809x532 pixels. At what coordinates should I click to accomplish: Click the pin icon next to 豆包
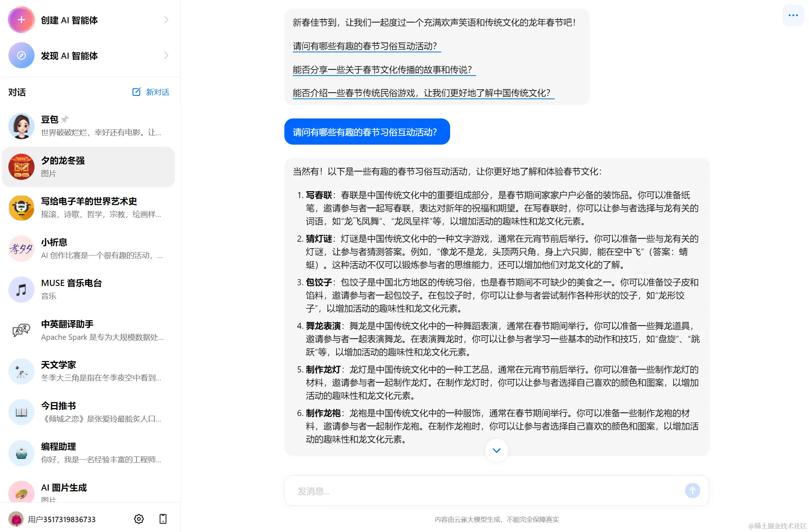[x=65, y=119]
